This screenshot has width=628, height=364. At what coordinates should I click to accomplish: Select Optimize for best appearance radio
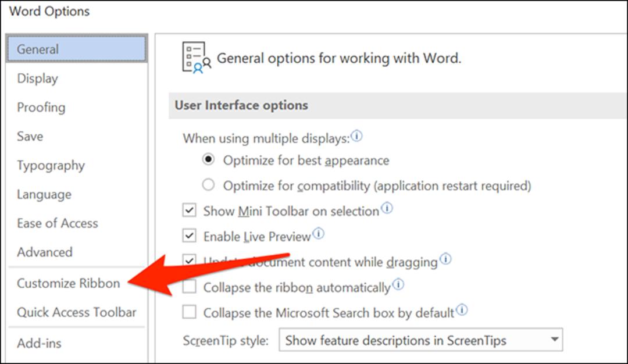pyautogui.click(x=208, y=159)
